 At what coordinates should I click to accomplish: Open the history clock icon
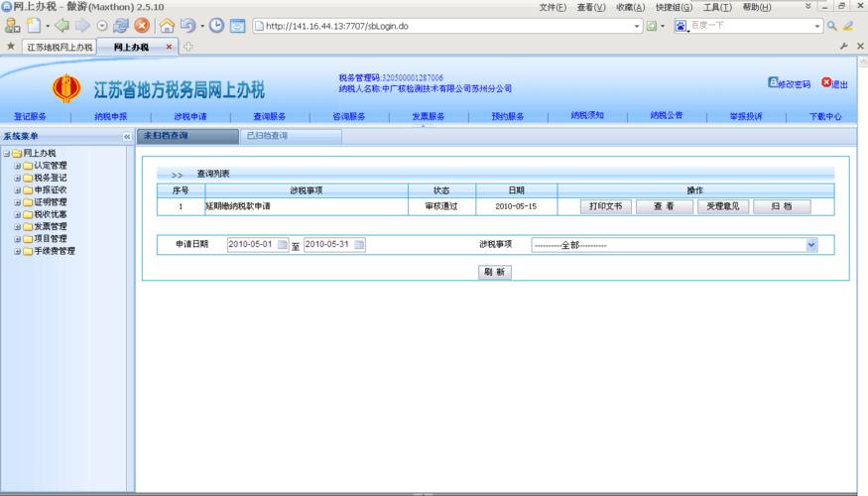coord(216,26)
